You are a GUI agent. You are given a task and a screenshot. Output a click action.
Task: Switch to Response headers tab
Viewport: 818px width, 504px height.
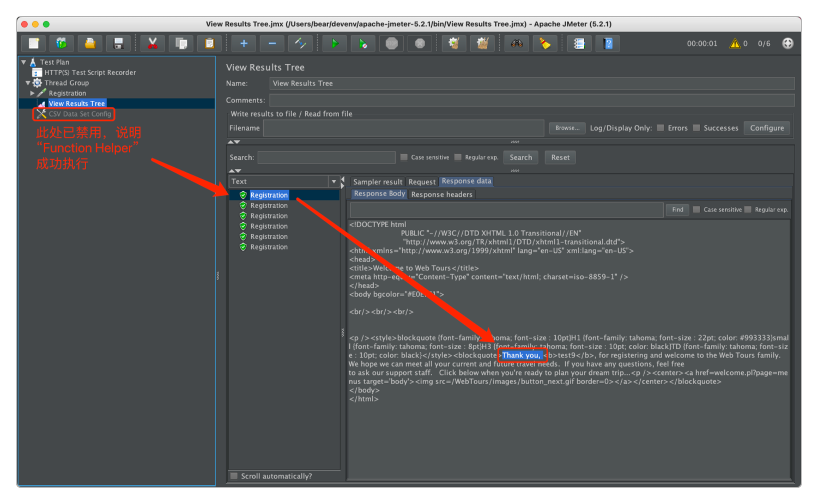point(441,195)
